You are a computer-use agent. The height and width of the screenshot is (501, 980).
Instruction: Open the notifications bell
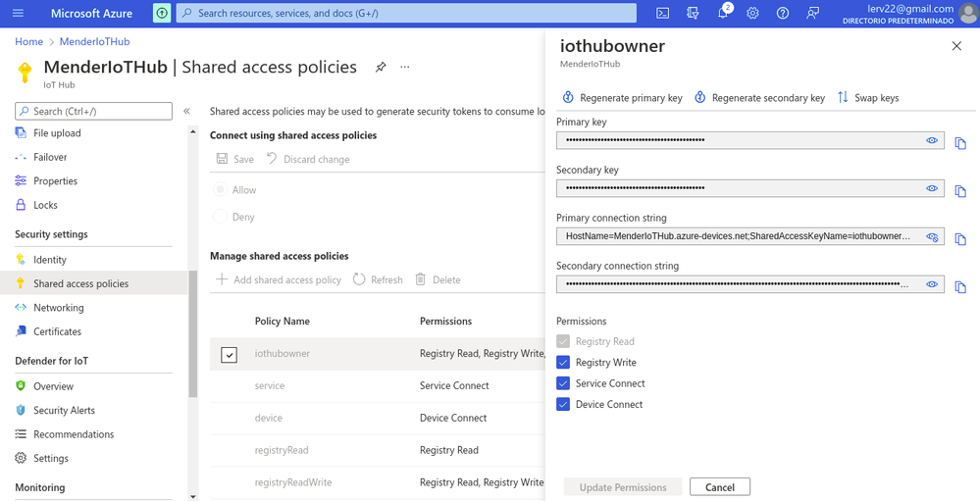click(723, 13)
